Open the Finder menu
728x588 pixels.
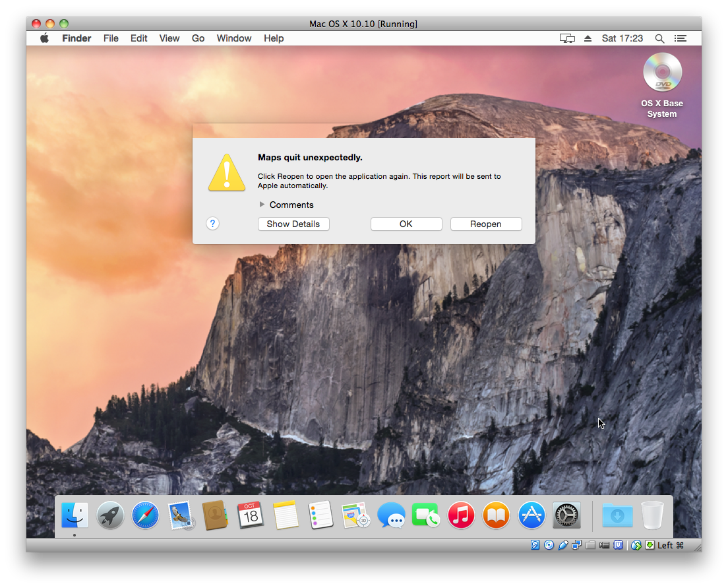[76, 38]
